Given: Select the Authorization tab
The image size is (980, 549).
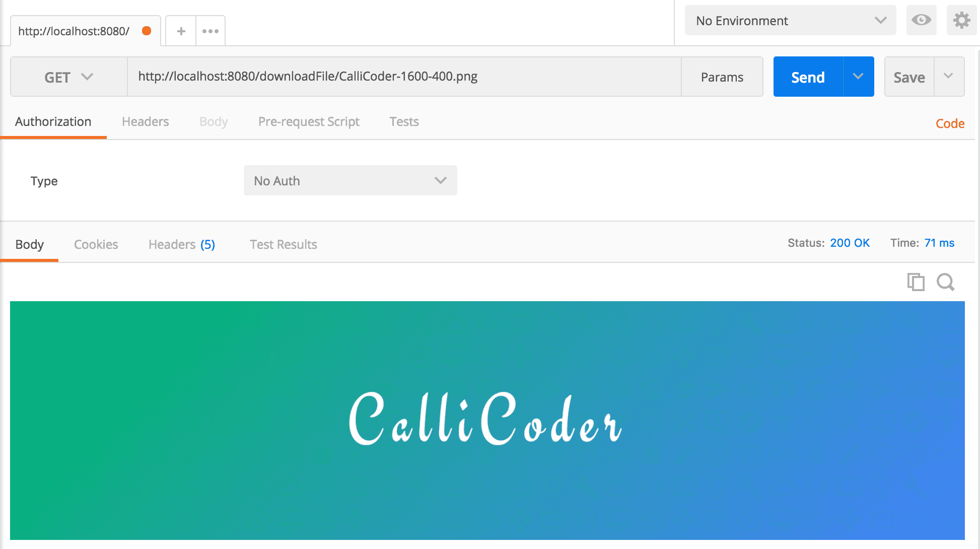Looking at the screenshot, I should (52, 121).
